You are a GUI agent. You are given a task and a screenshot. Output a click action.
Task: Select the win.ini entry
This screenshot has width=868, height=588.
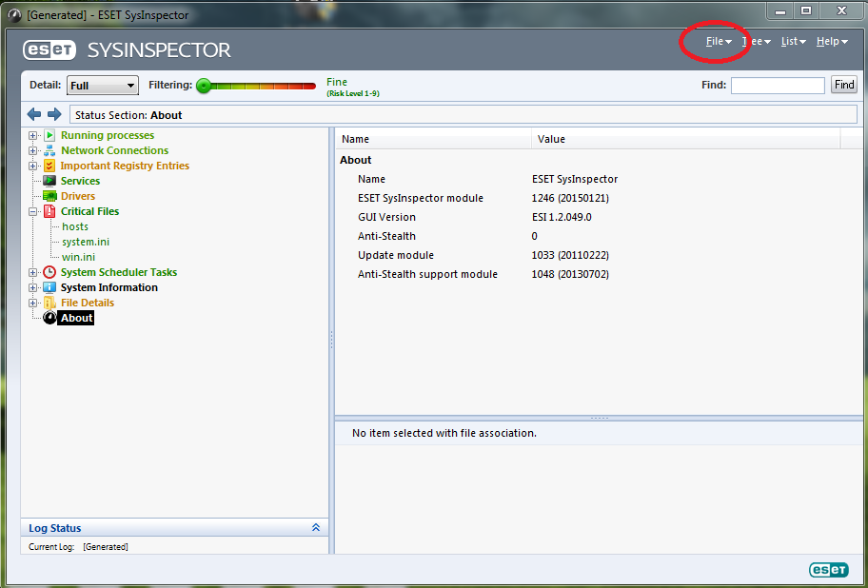pos(79,257)
